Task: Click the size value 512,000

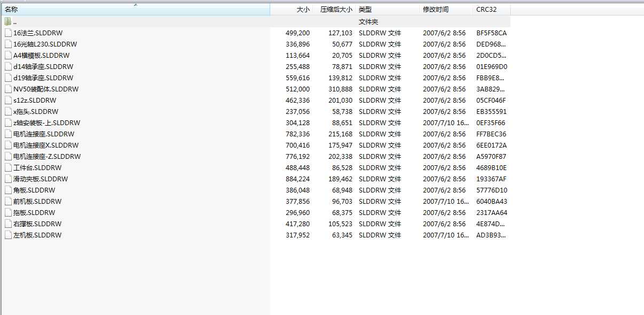Action: pyautogui.click(x=297, y=89)
